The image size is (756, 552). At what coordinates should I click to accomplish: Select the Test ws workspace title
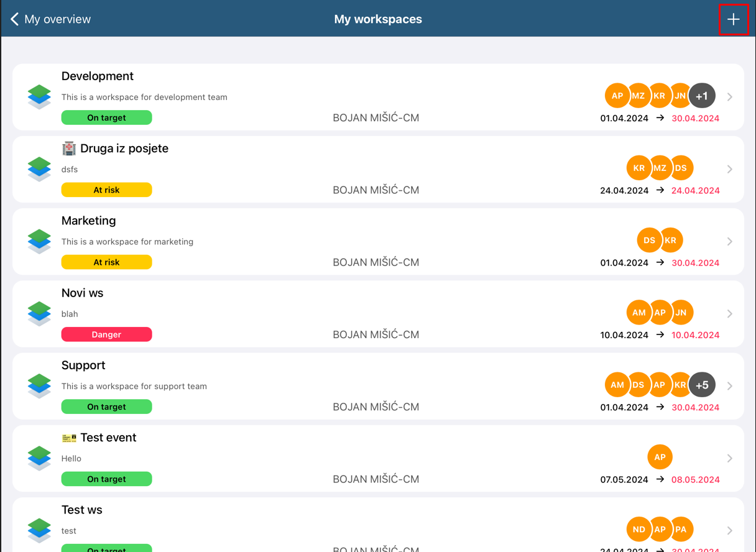coord(81,510)
